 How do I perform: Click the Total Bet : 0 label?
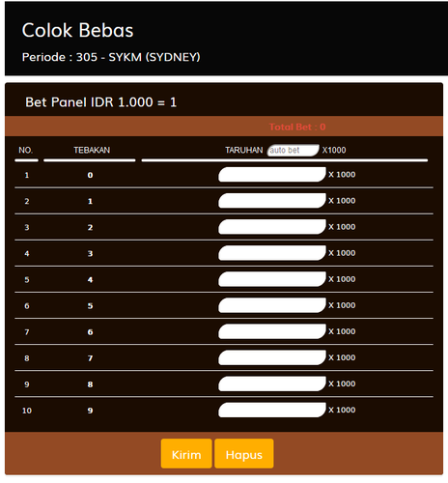[297, 127]
